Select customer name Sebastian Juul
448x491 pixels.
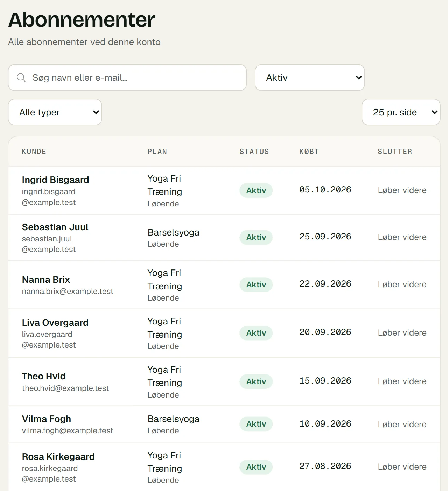point(55,227)
